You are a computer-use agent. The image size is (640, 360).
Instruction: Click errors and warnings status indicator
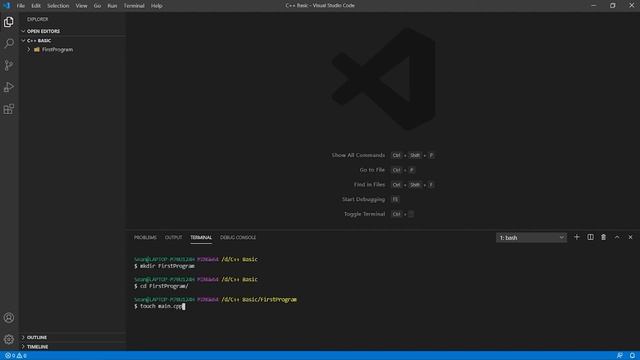[16, 356]
